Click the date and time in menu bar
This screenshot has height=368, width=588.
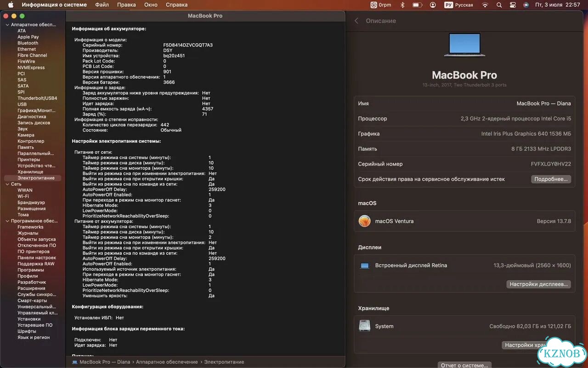click(x=558, y=5)
